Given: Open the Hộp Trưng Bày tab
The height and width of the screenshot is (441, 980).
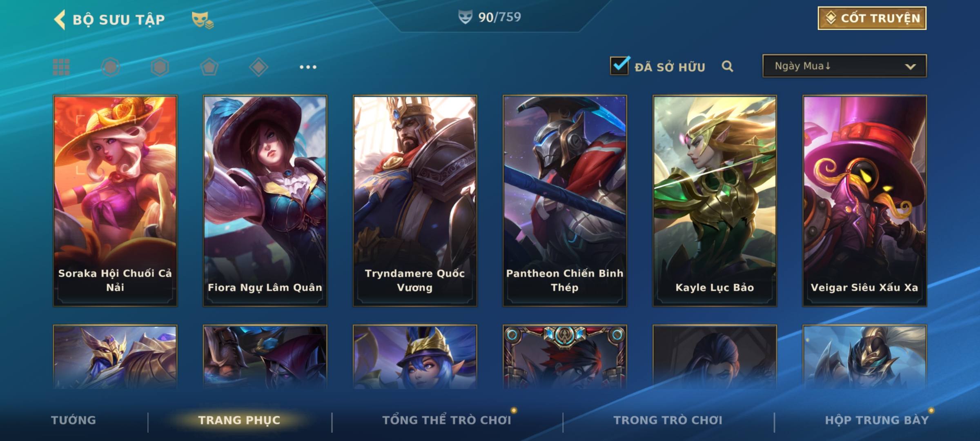Looking at the screenshot, I should [x=877, y=420].
